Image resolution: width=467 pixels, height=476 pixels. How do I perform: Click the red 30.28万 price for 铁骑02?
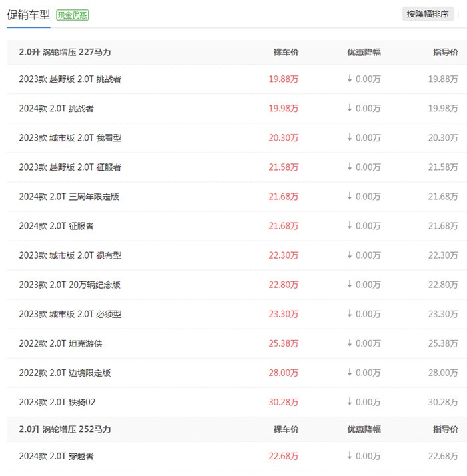point(283,402)
